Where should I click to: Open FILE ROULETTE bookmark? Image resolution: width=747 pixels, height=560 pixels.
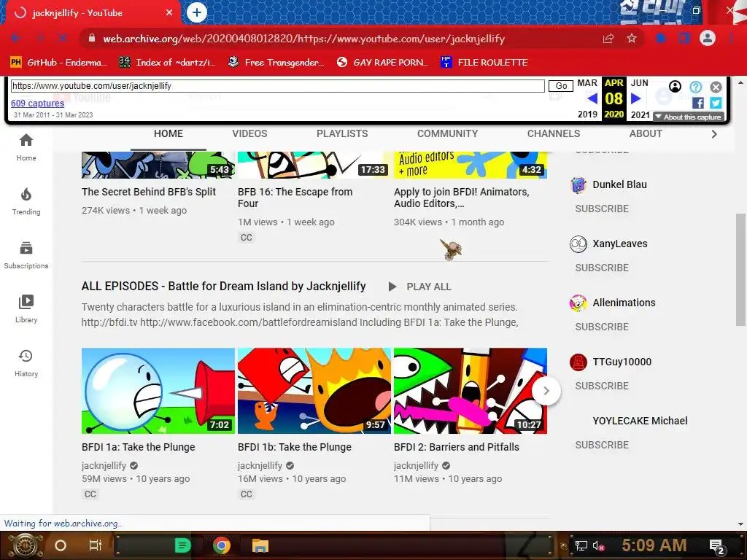point(484,63)
